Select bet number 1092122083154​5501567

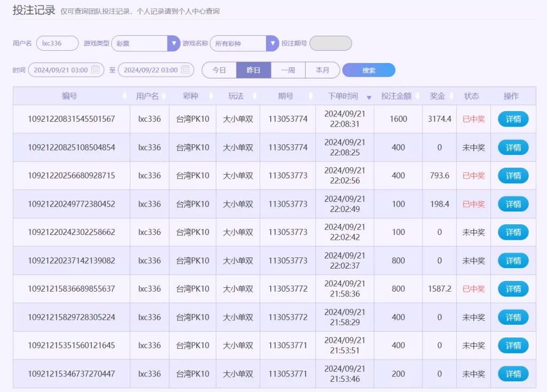[x=72, y=119]
